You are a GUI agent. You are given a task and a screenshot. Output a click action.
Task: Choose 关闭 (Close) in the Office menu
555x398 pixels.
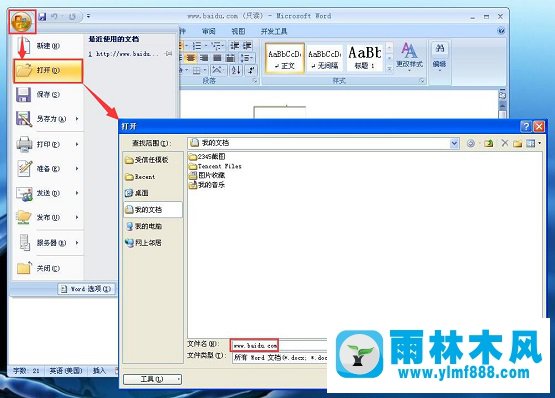48,268
